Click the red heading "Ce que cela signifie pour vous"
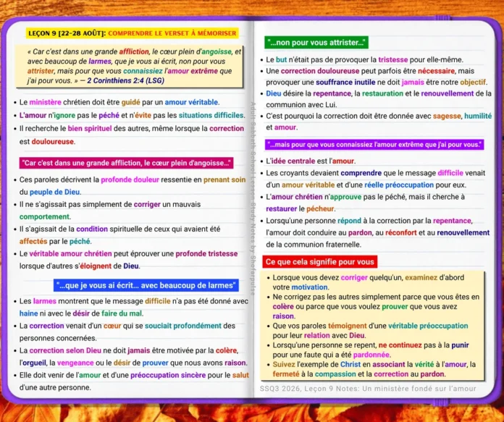 pos(320,261)
